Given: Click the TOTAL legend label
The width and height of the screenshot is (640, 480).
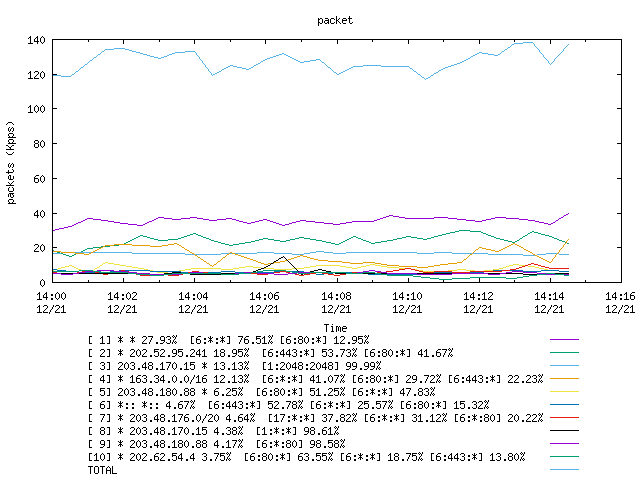Looking at the screenshot, I should [102, 470].
